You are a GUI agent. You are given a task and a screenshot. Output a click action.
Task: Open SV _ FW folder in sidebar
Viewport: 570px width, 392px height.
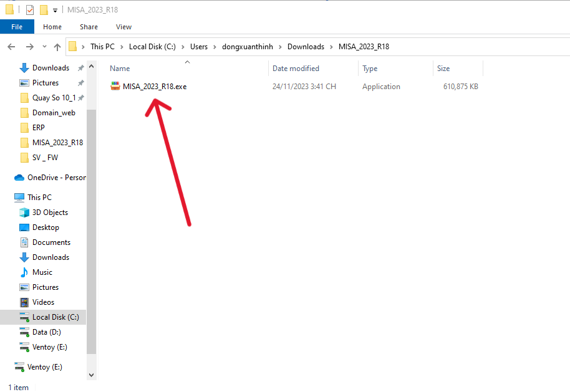45,157
